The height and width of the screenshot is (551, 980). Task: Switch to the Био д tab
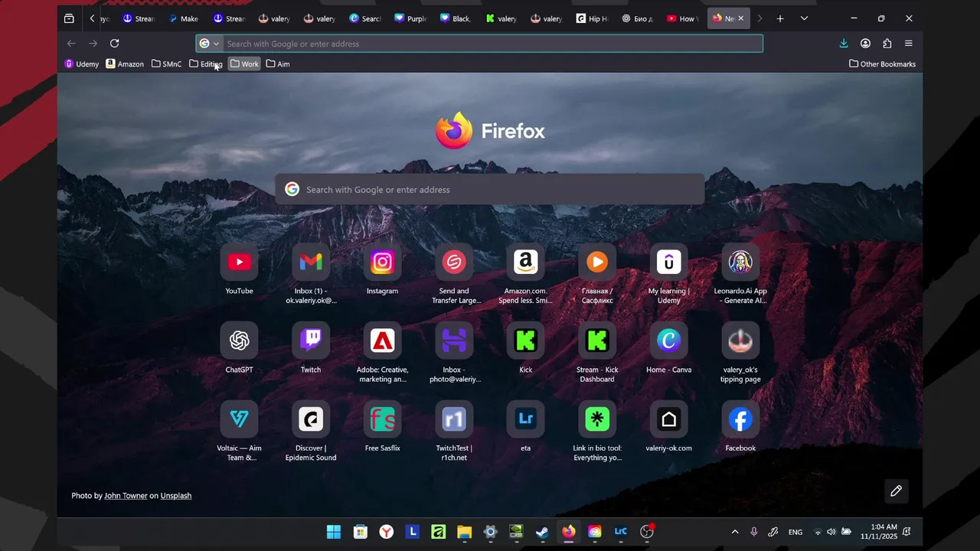tap(637, 18)
